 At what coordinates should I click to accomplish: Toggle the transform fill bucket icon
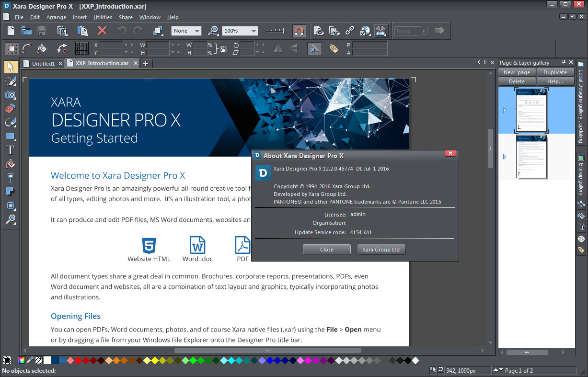pos(42,48)
